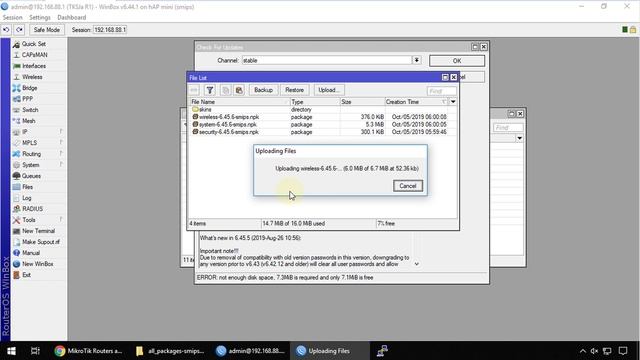The image size is (640, 360).
Task: Click the Undo toolbar icon
Action: coord(6,30)
